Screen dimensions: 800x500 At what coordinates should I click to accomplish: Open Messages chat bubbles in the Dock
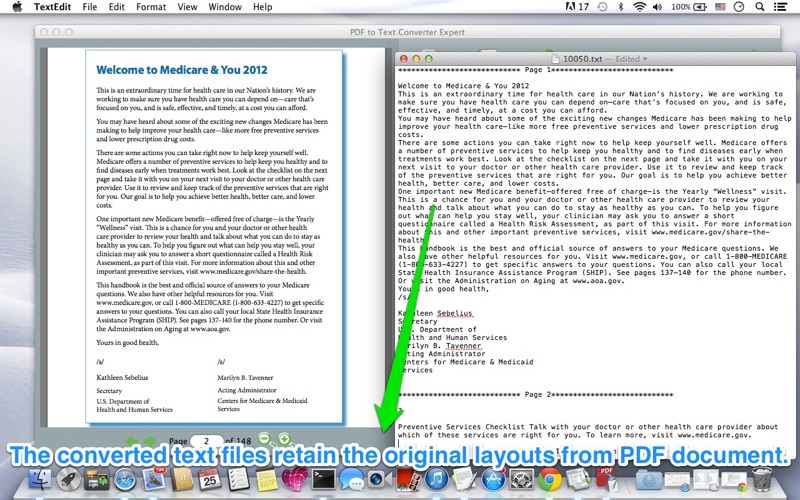tap(352, 479)
